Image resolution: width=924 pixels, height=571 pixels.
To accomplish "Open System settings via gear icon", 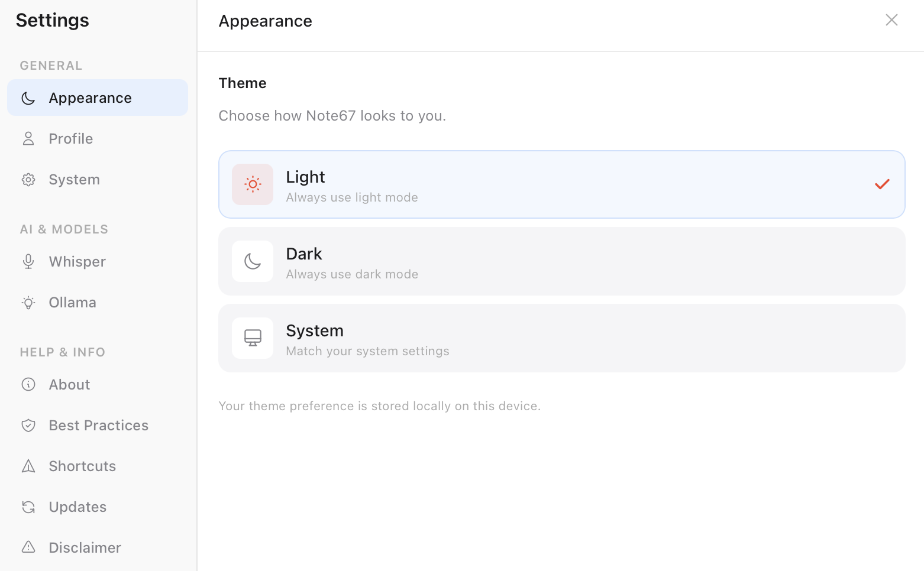I will coord(28,179).
